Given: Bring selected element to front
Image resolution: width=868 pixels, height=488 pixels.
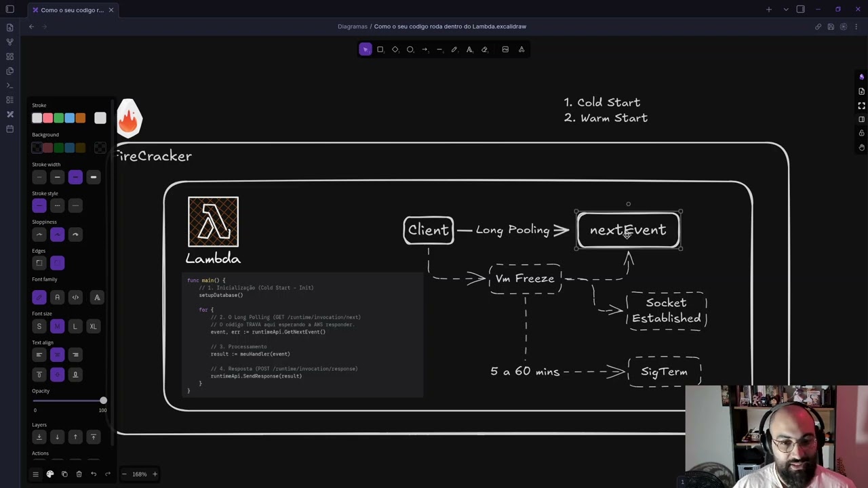Looking at the screenshot, I should click(94, 437).
